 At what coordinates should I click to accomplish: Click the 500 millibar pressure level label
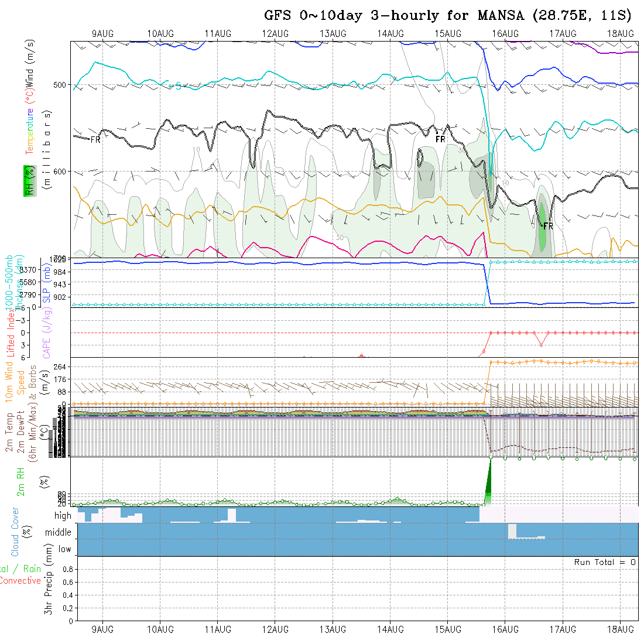pyautogui.click(x=60, y=85)
